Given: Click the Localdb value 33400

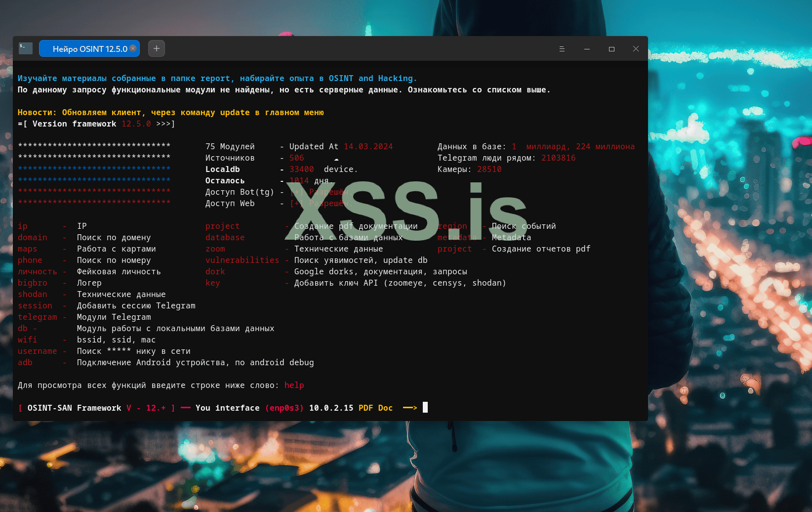Looking at the screenshot, I should pyautogui.click(x=302, y=169).
